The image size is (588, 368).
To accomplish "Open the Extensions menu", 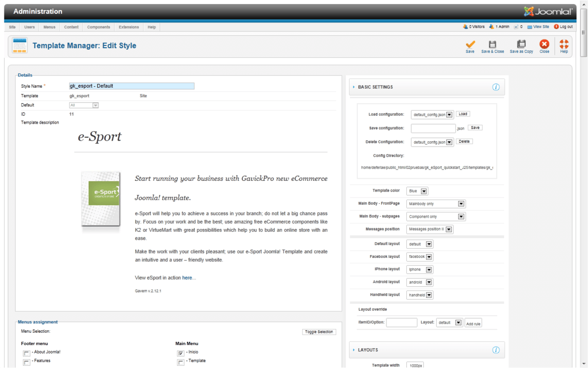I will (129, 27).
